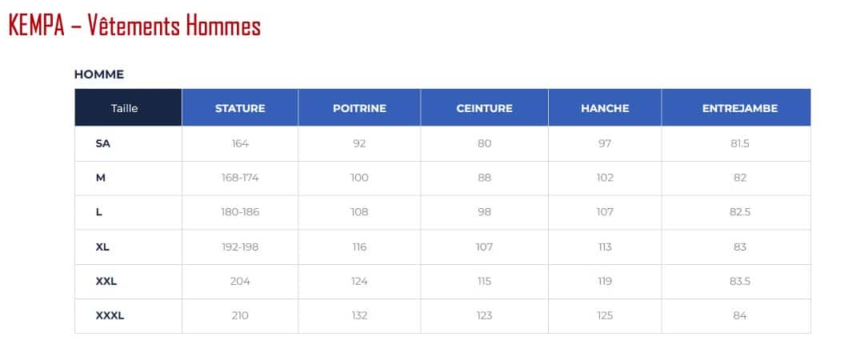Click the CEINTURE column header
The image size is (868, 345).
coord(484,108)
